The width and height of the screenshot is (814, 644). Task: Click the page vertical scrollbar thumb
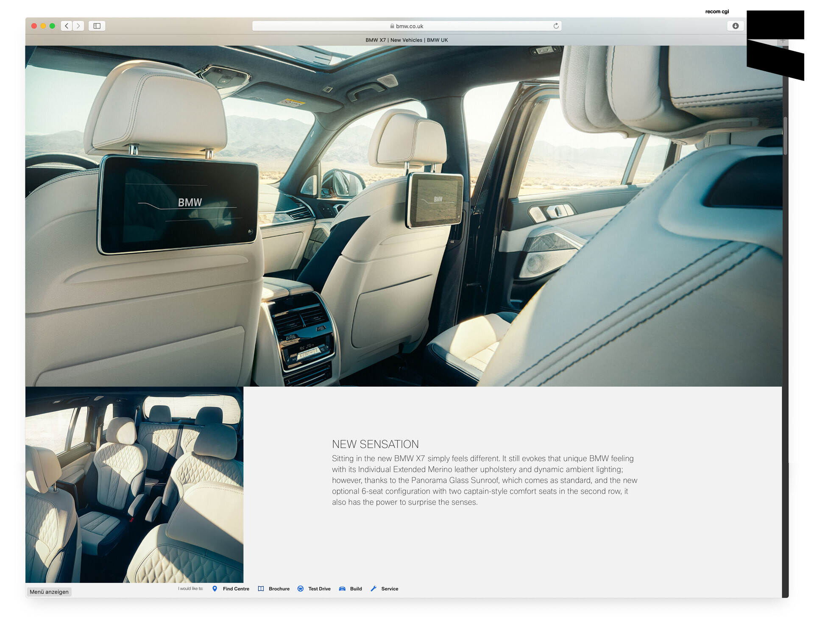(785, 136)
